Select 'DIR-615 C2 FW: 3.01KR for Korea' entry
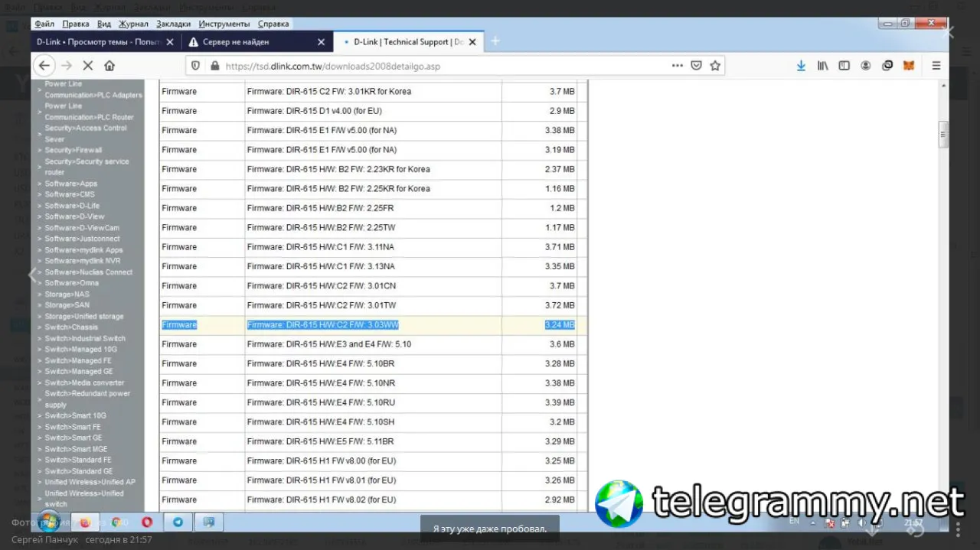 click(328, 91)
